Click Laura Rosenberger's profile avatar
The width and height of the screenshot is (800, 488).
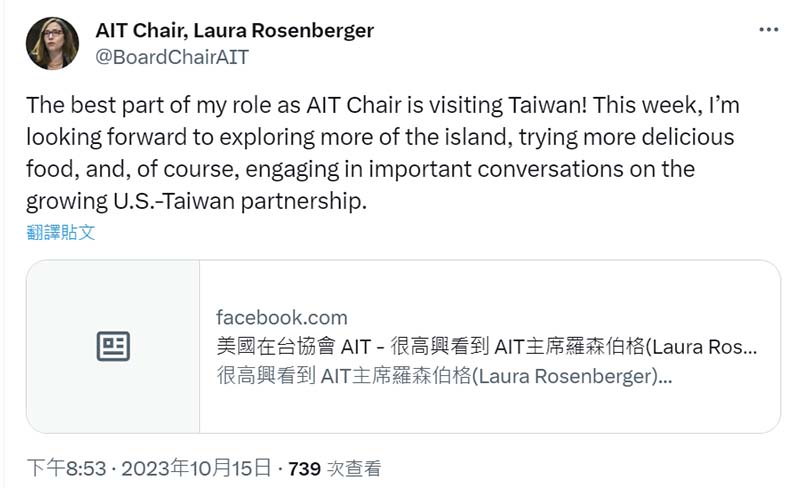[52, 43]
